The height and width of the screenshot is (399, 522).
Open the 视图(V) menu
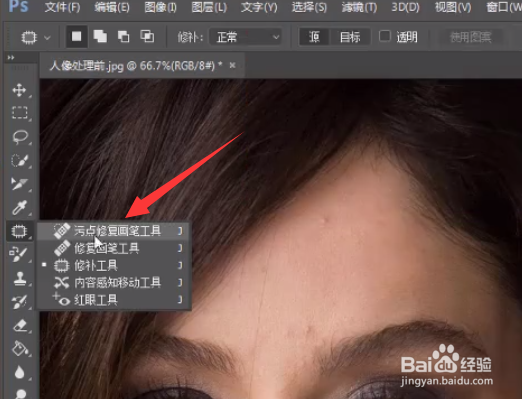(x=453, y=7)
